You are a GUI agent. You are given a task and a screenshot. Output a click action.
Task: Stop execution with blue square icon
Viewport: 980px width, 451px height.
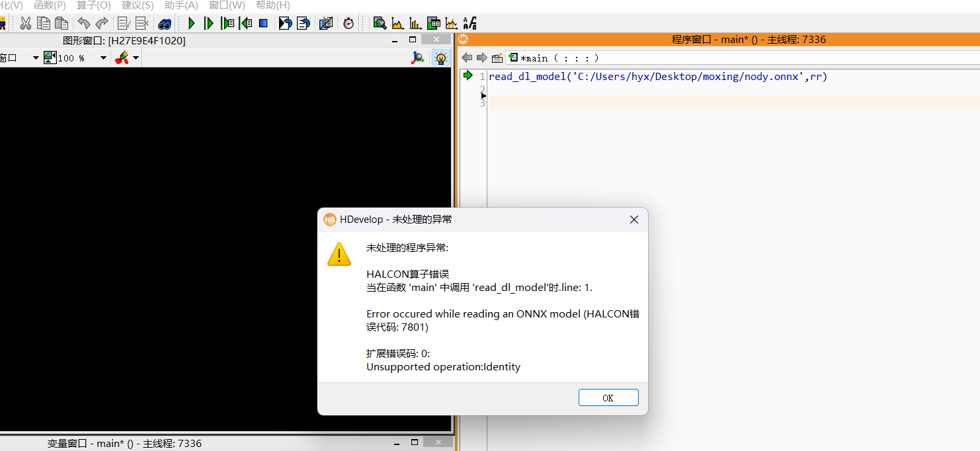click(263, 23)
